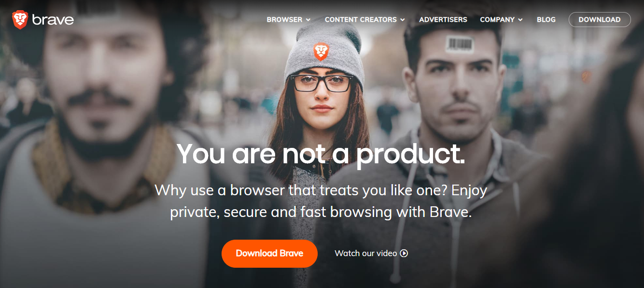Click the Brave lion logo in header
The height and width of the screenshot is (288, 644).
point(20,20)
